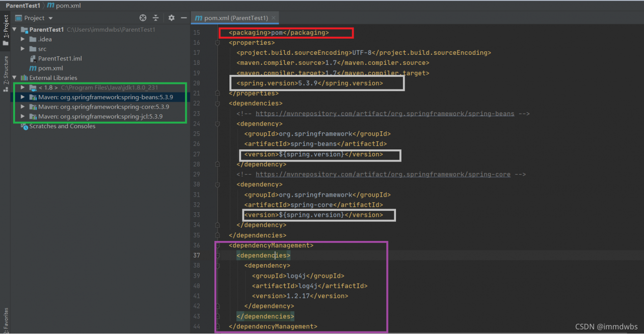Open the 1: Project tool window tab
This screenshot has height=334, width=644.
[x=6, y=27]
